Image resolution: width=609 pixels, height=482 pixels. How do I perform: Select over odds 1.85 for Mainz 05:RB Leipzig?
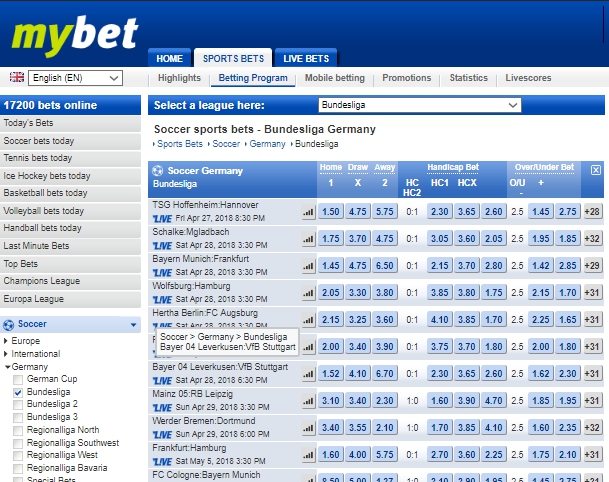click(x=541, y=400)
